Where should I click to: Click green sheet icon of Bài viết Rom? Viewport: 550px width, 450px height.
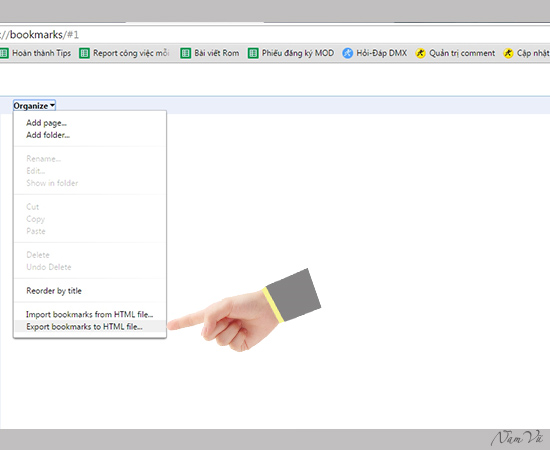coord(186,53)
